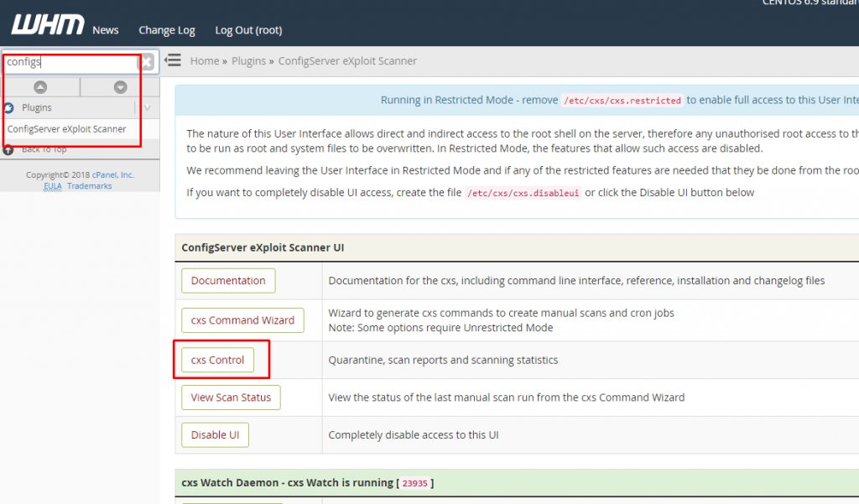Collapse sidebar using the menu toggle icon
Image resolution: width=859 pixels, height=504 pixels.
point(173,60)
